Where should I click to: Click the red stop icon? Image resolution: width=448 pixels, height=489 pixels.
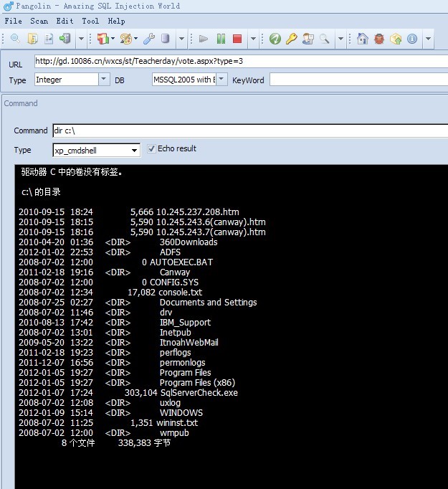pos(237,39)
